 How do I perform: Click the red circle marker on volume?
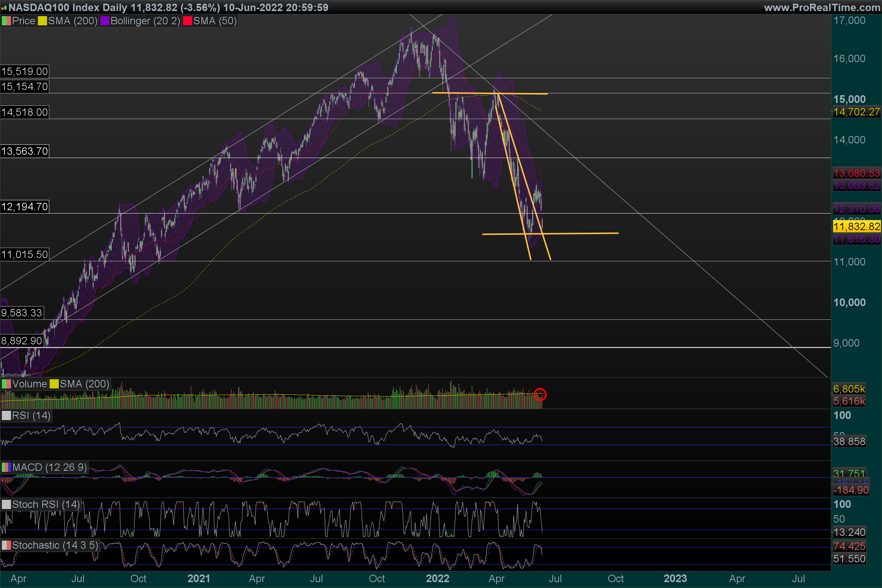pyautogui.click(x=540, y=394)
